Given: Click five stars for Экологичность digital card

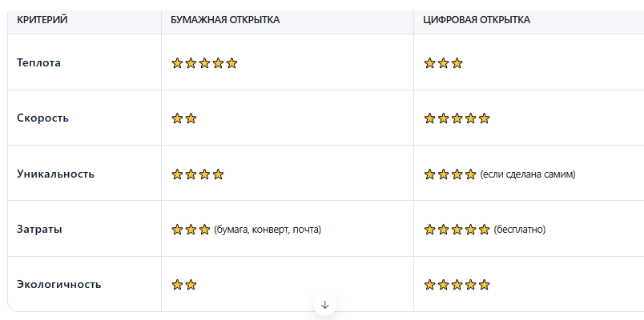Looking at the screenshot, I should [x=457, y=285].
